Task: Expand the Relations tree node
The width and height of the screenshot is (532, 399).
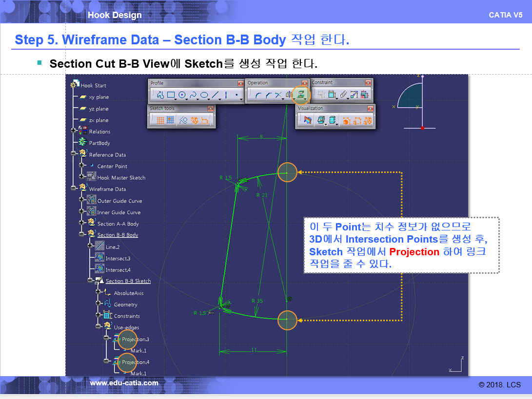Action: tap(74, 132)
